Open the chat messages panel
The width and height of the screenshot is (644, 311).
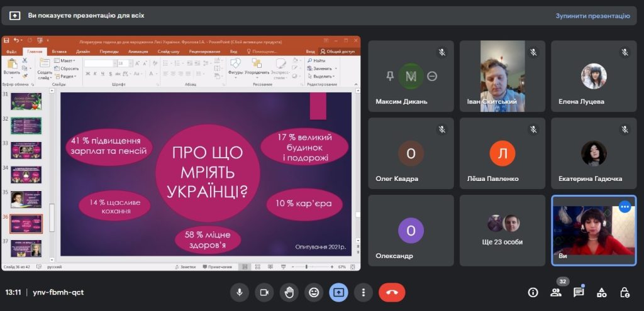[579, 292]
